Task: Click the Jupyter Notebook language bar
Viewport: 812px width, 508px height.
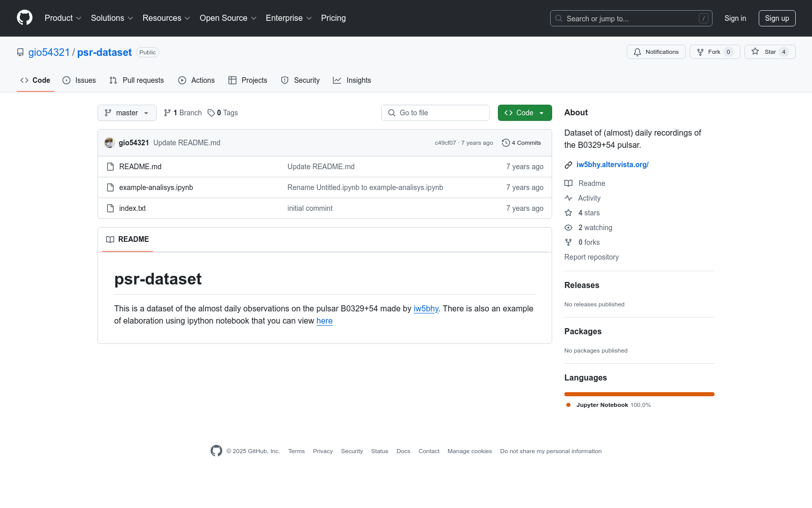Action: (x=639, y=394)
